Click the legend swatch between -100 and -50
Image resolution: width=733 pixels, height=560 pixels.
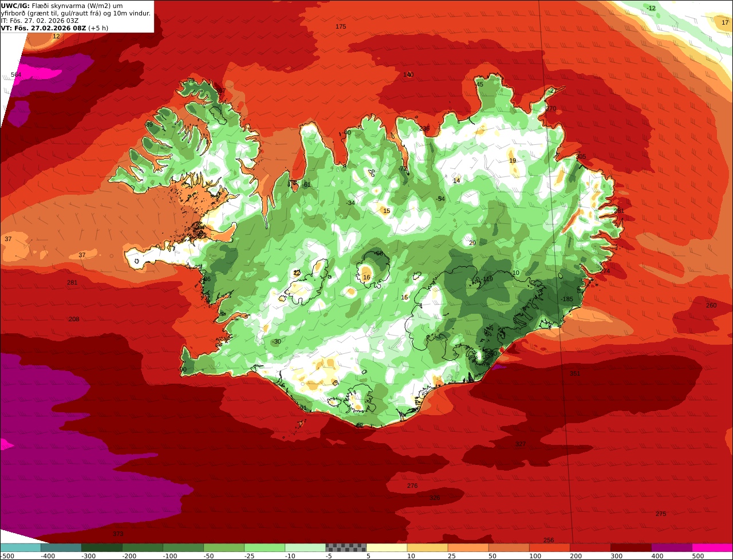(x=183, y=547)
